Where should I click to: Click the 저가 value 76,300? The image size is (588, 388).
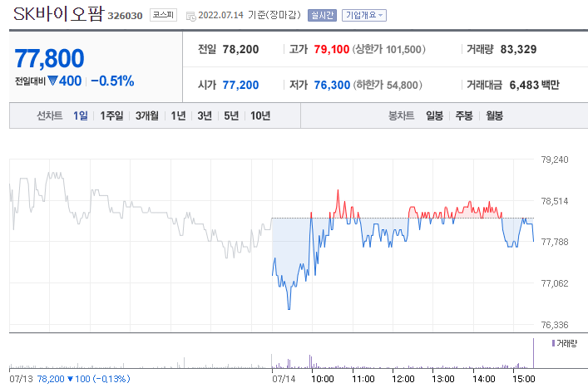tap(332, 85)
